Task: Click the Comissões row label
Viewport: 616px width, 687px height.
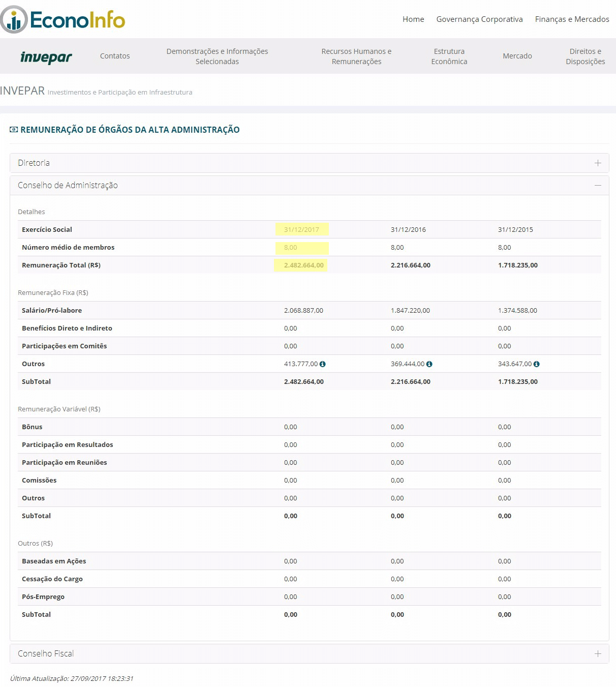Action: (39, 481)
